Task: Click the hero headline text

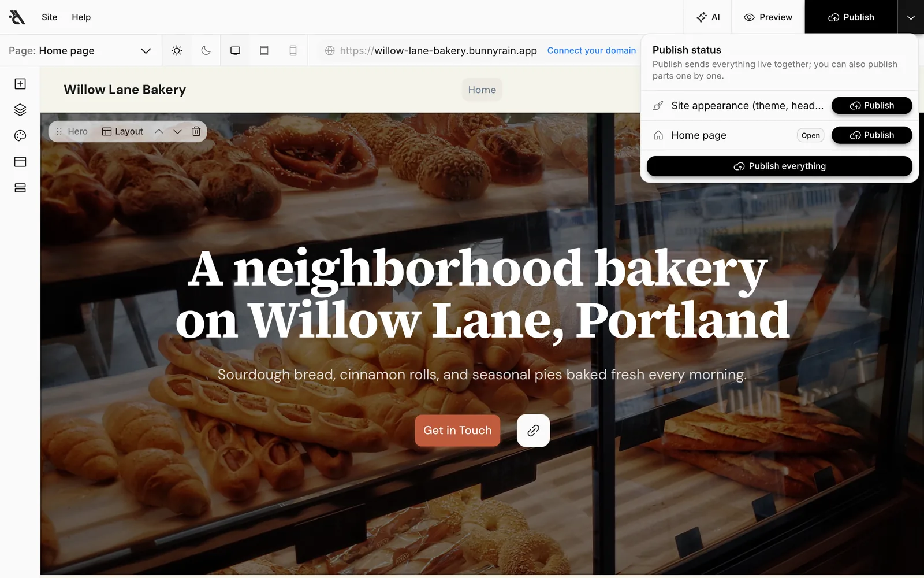Action: [482, 294]
